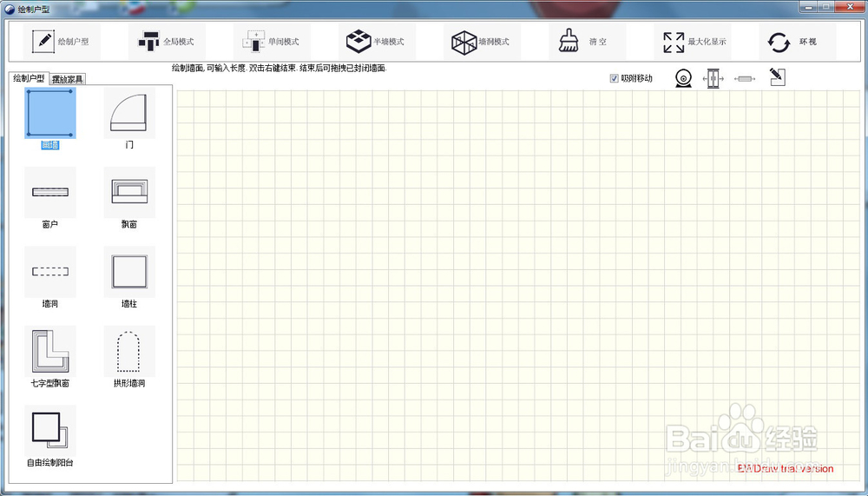Open the 摆放家具 tab
Screen dimensions: 868x496
(68, 79)
